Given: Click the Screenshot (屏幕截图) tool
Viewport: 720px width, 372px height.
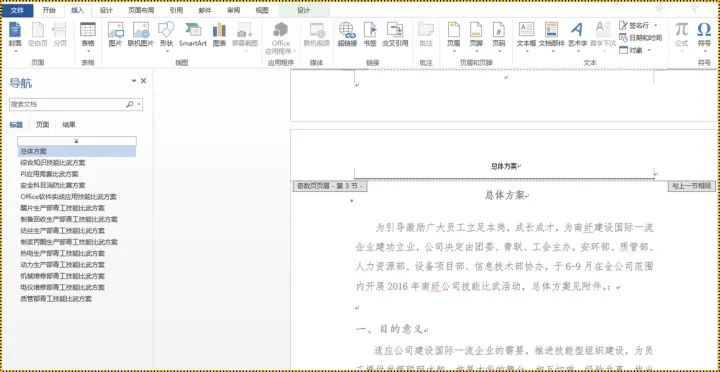Looking at the screenshot, I should 244,36.
